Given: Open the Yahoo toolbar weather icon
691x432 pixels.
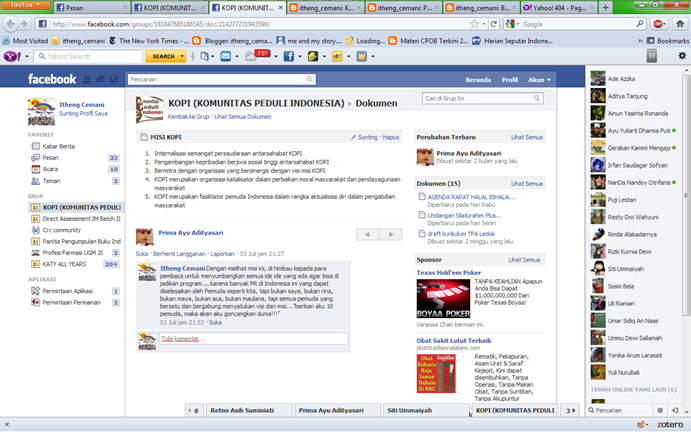Looking at the screenshot, I should click(x=251, y=56).
